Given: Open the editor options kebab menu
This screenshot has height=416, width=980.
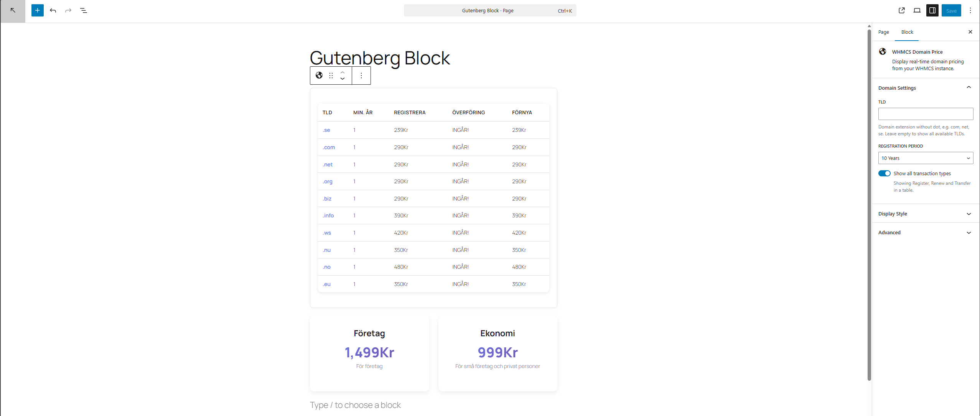Looking at the screenshot, I should coord(970,10).
